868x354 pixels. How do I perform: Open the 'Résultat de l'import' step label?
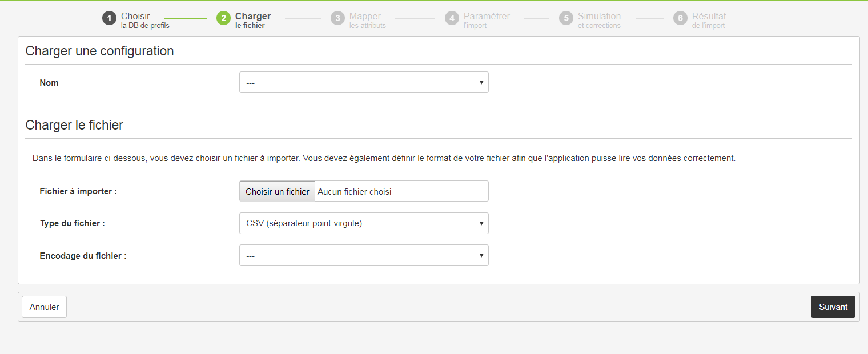[x=709, y=21]
